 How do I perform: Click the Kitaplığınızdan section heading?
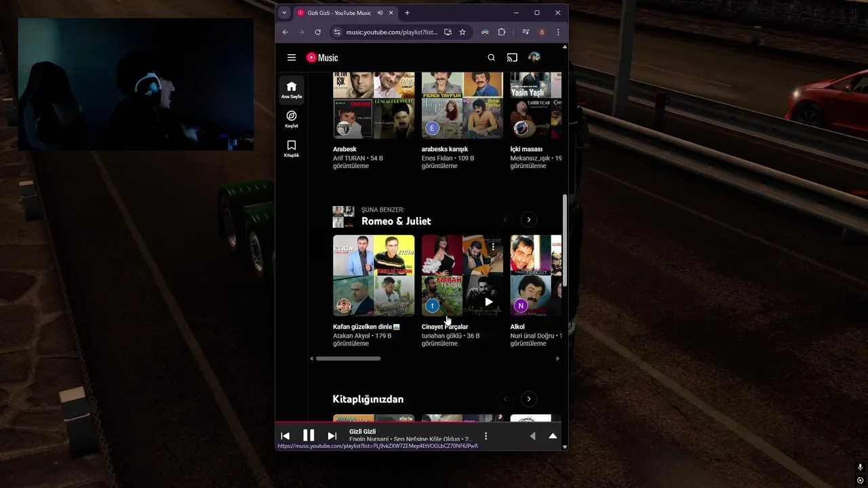[x=368, y=399]
